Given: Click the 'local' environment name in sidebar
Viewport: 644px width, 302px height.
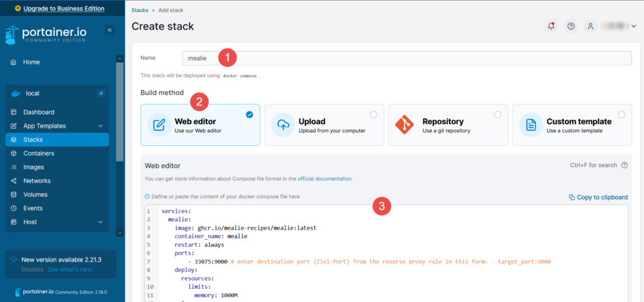Looking at the screenshot, I should coord(33,93).
